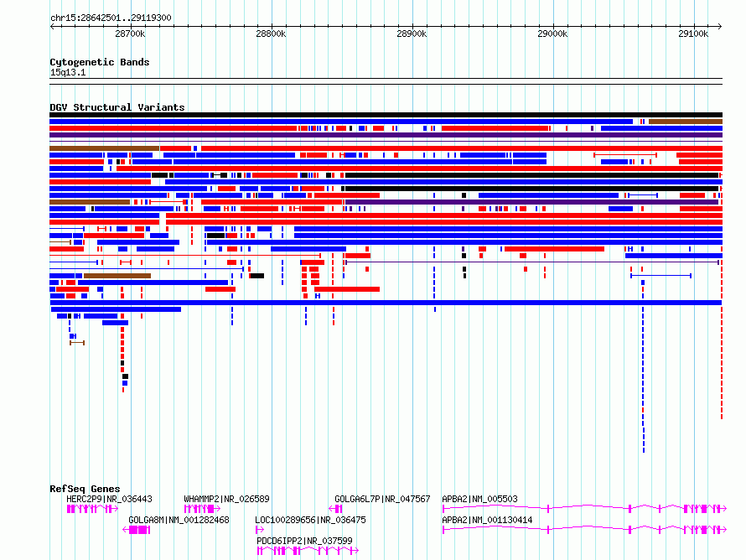The width and height of the screenshot is (746, 560).
Task: Select the DGV Structural Variants track title
Action: [117, 107]
